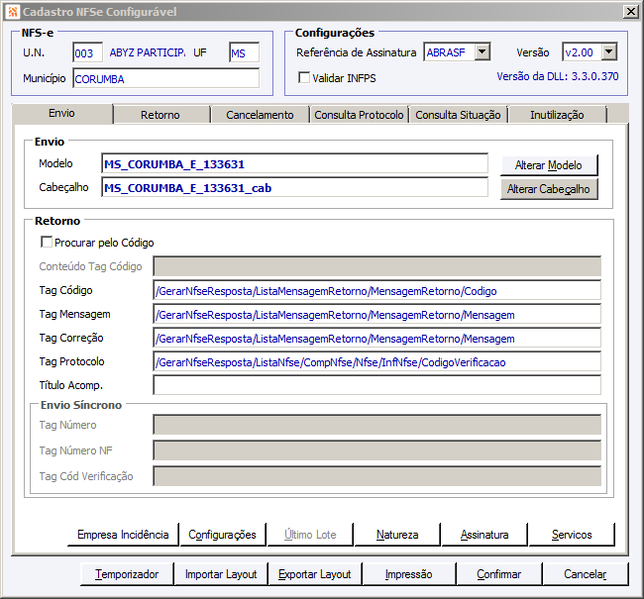Viewport: 644px width, 599px height.
Task: Go to the Consulta Protocolo tab
Action: (x=359, y=115)
